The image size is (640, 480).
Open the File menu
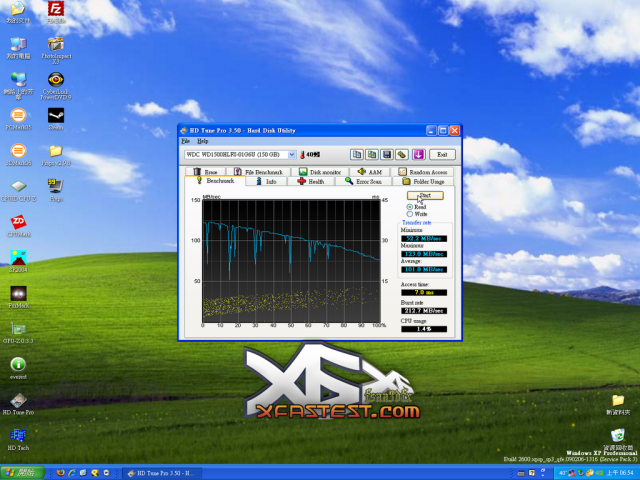click(x=186, y=141)
